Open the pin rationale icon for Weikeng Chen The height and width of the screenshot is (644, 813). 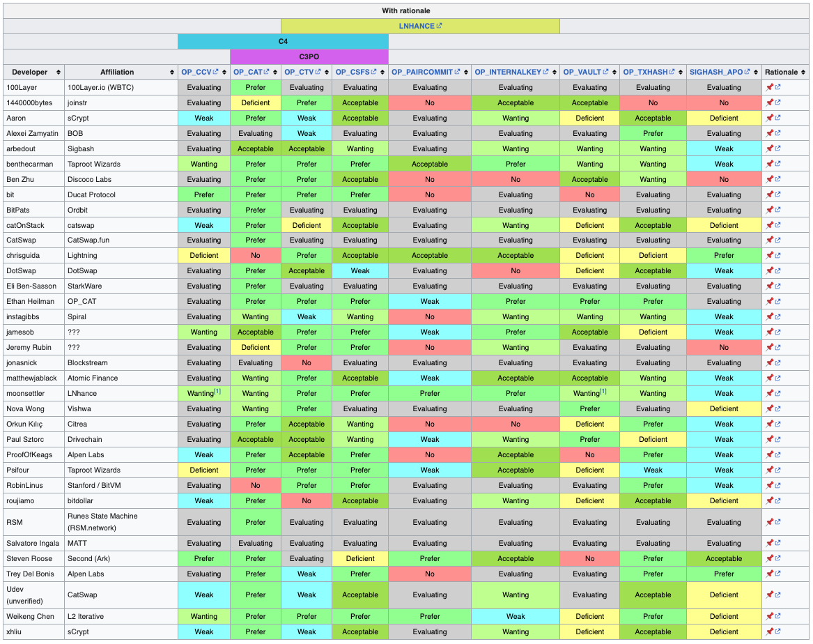point(769,617)
